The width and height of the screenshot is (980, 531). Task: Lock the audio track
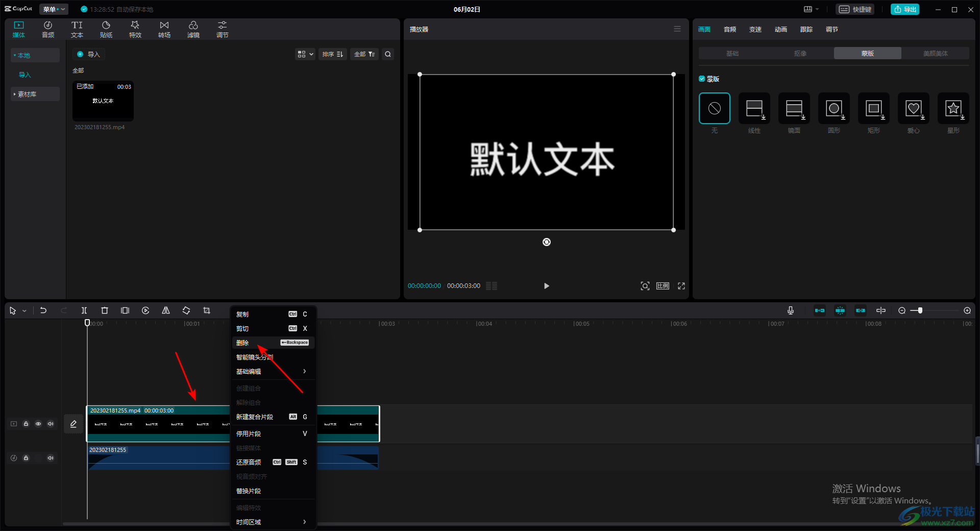[x=26, y=458]
